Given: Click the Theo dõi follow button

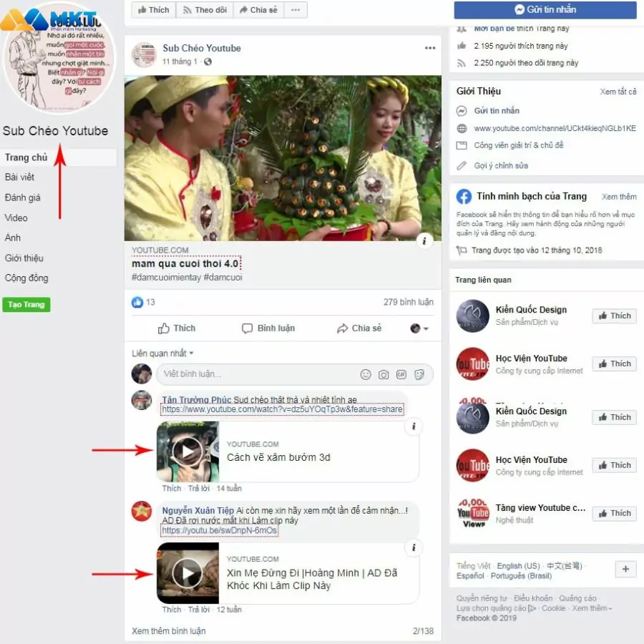Looking at the screenshot, I should (x=205, y=10).
